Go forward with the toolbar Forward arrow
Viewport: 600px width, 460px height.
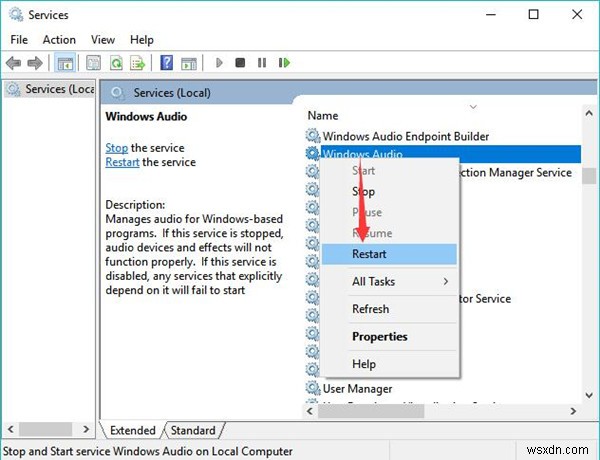(x=35, y=63)
